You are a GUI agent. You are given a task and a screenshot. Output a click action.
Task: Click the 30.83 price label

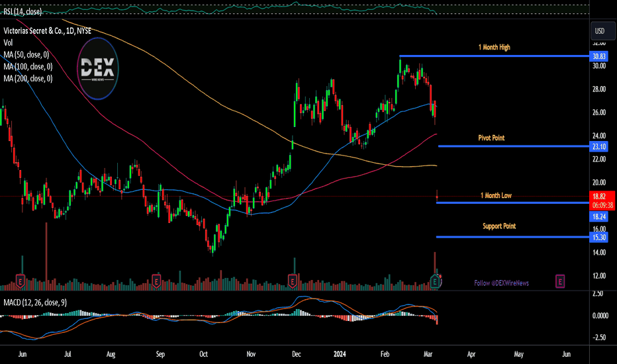598,56
